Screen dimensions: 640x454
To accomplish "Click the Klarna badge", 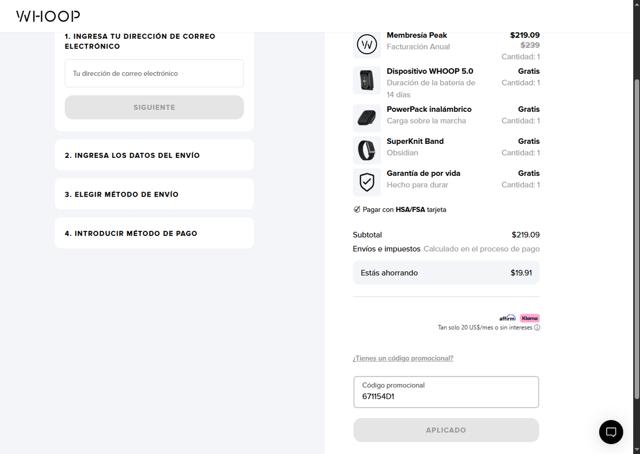I will (x=529, y=318).
